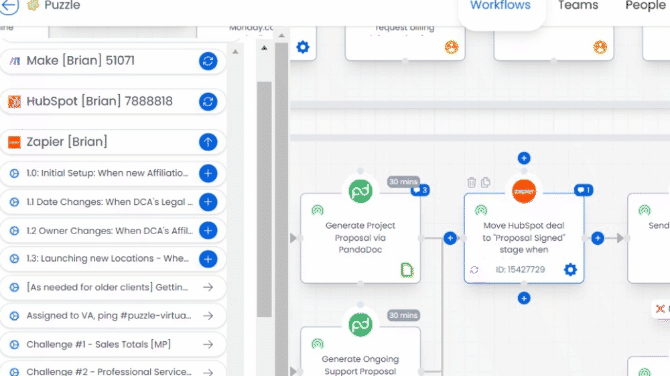The width and height of the screenshot is (670, 376).
Task: Go to Challenge #1 - Sales Totals [MP]
Action: 208,344
